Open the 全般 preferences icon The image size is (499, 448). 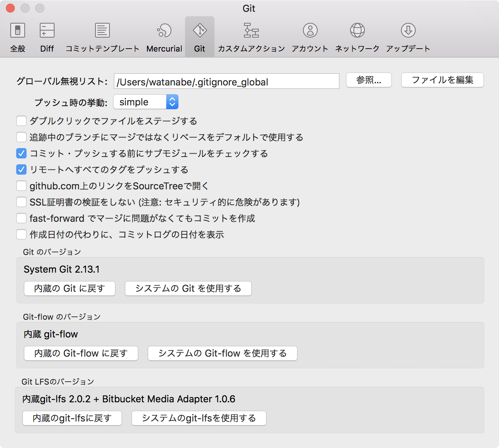point(17,35)
